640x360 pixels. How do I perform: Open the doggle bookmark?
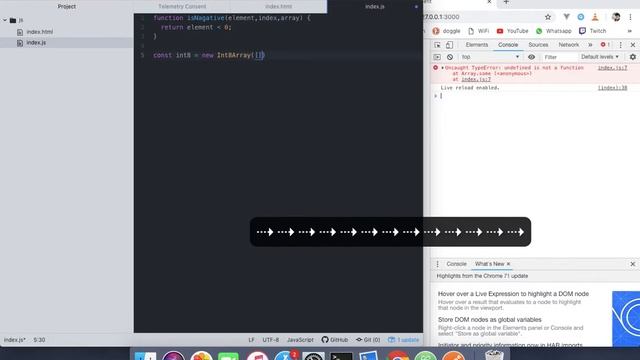446,31
